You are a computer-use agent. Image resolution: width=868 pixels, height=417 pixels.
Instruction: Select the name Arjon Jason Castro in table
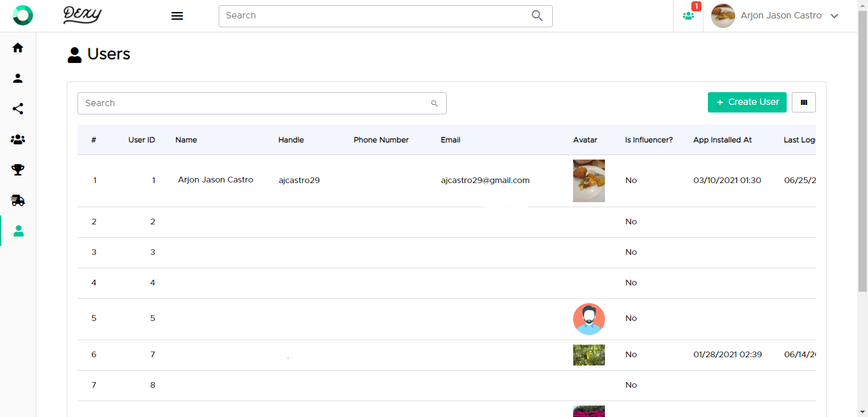[215, 180]
